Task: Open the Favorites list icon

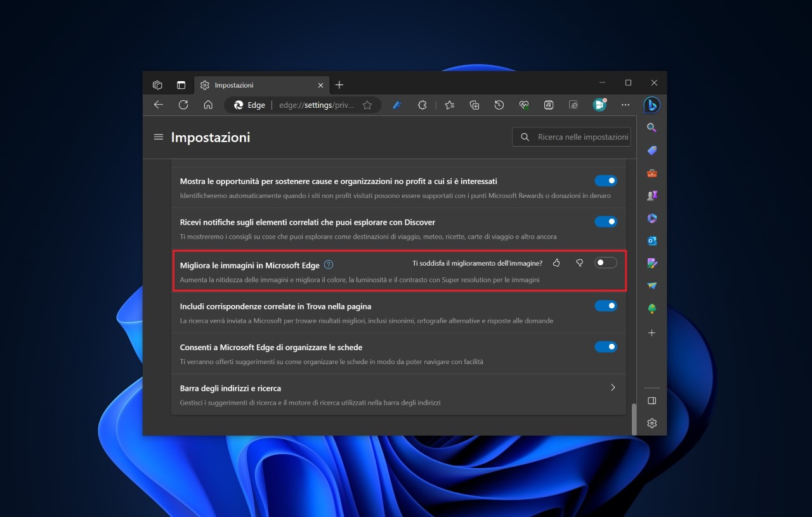Action: tap(450, 105)
